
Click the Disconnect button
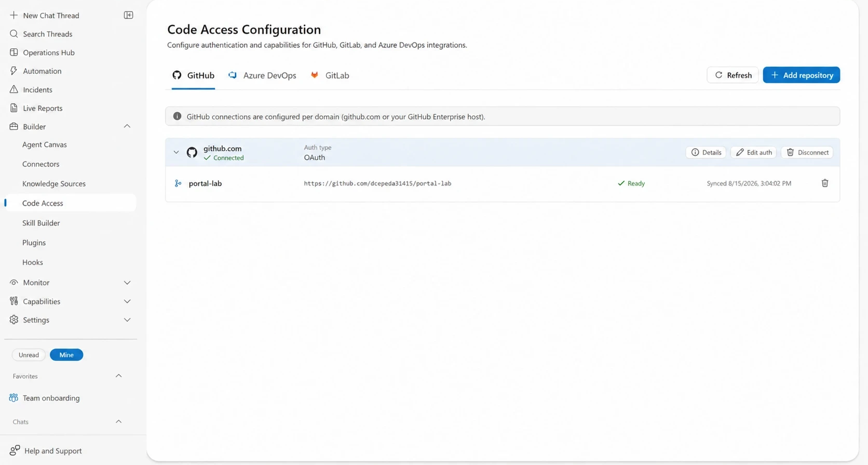pyautogui.click(x=807, y=152)
